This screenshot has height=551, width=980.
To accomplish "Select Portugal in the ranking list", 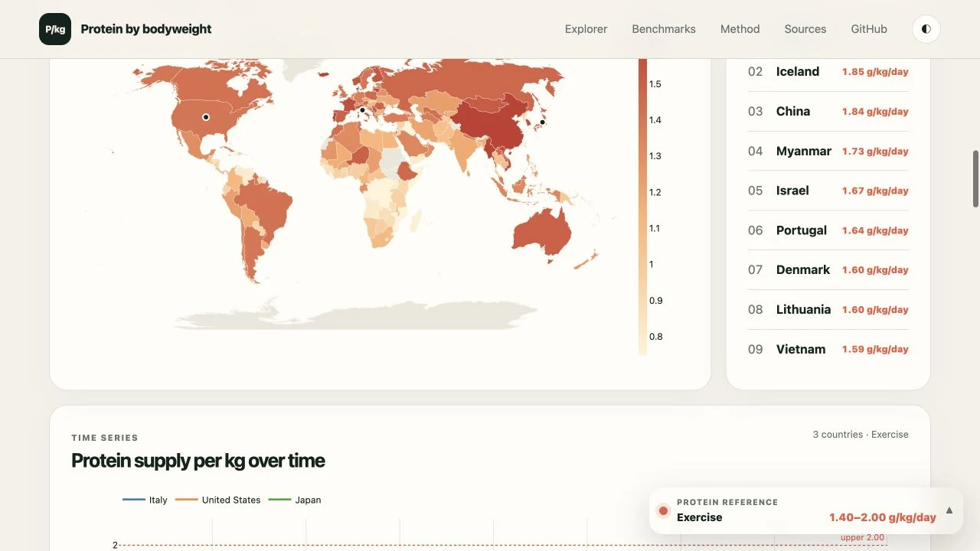I will tap(828, 230).
